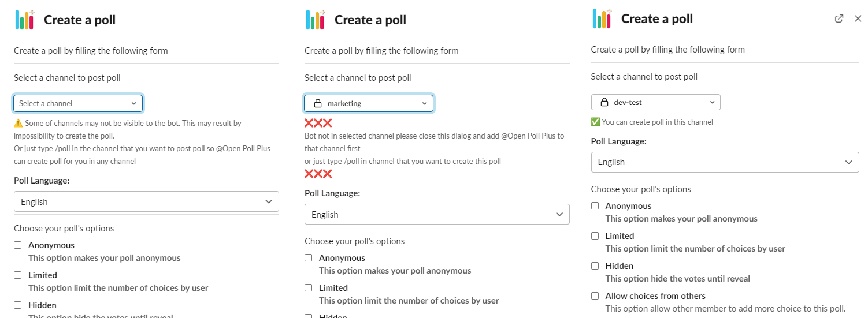Open the empty 'Select a channel' dropdown
Screen dimensions: 868x318
coord(78,103)
